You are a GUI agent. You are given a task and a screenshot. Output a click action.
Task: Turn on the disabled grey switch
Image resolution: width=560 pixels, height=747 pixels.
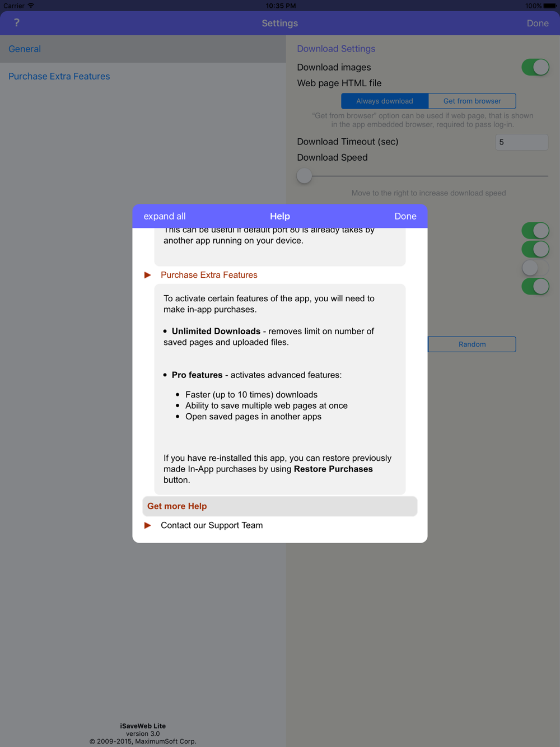click(x=535, y=268)
